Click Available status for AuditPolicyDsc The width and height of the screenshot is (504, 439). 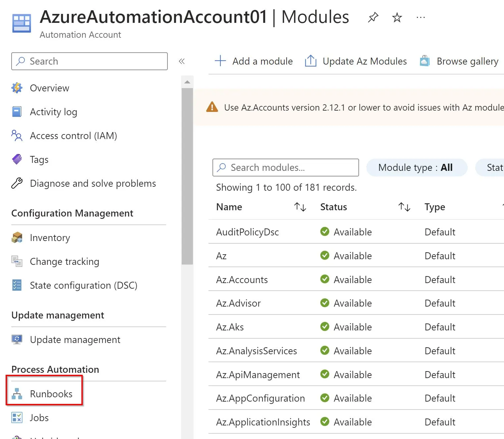pyautogui.click(x=353, y=232)
